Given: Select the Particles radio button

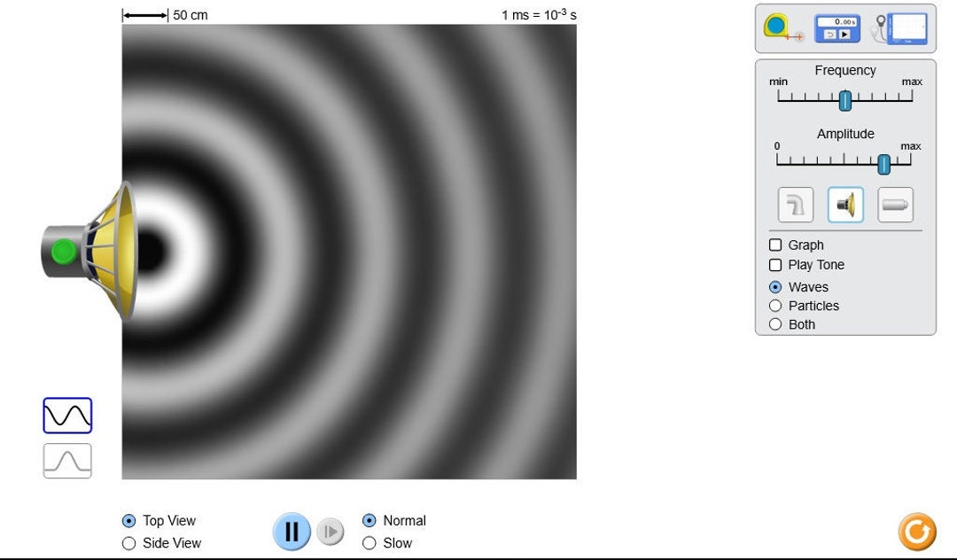Looking at the screenshot, I should click(x=775, y=305).
